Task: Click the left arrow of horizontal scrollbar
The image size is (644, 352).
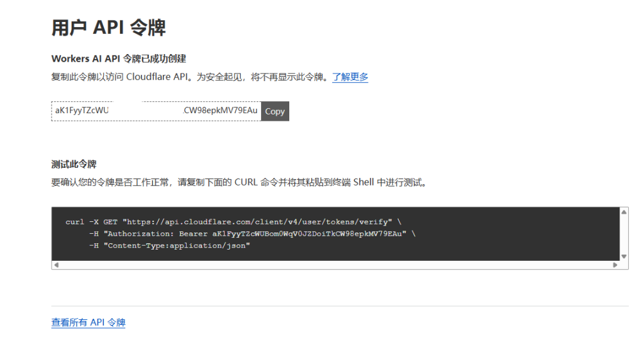Action: point(56,265)
